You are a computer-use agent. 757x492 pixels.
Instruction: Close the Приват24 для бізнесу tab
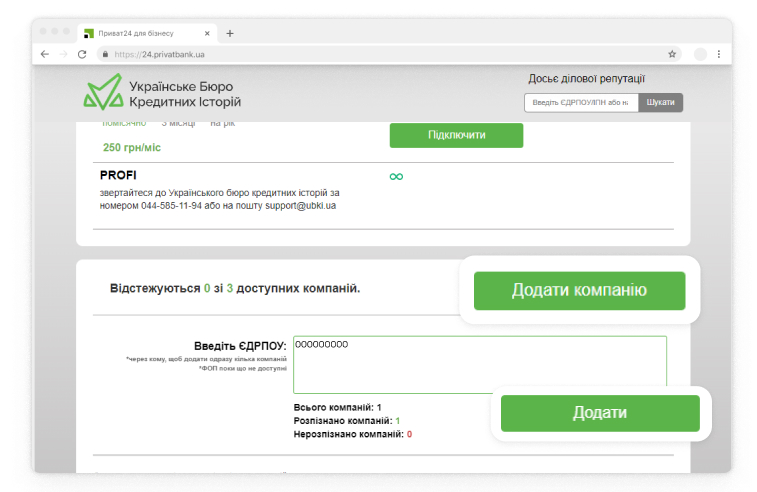click(207, 33)
